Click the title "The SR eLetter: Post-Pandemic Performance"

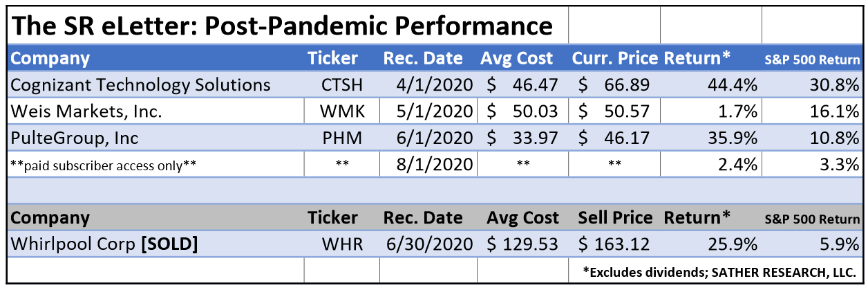(x=283, y=26)
